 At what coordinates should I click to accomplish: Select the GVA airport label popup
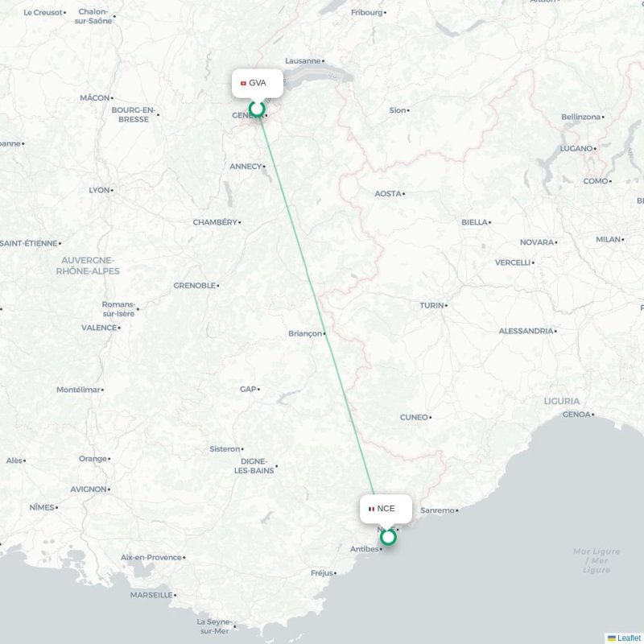(258, 84)
